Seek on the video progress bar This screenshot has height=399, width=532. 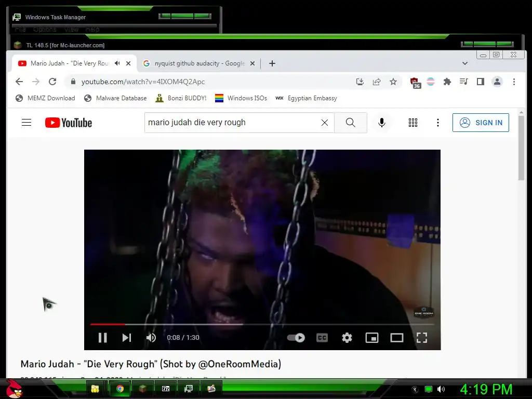point(262,324)
